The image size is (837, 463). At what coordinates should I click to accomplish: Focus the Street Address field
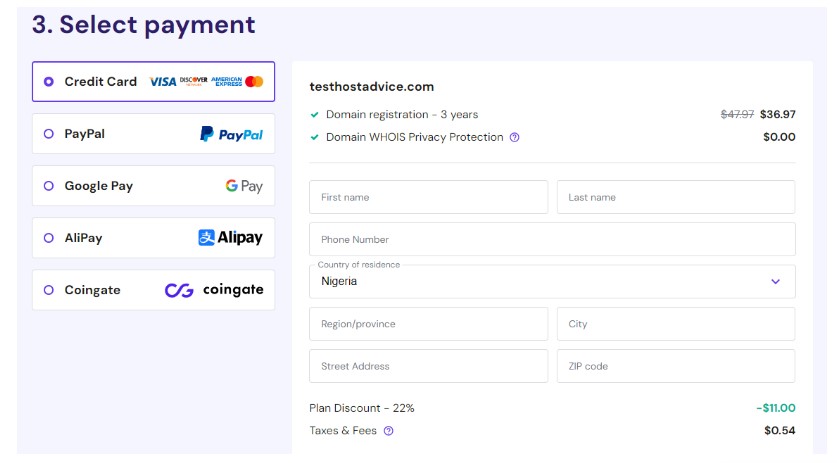[429, 366]
